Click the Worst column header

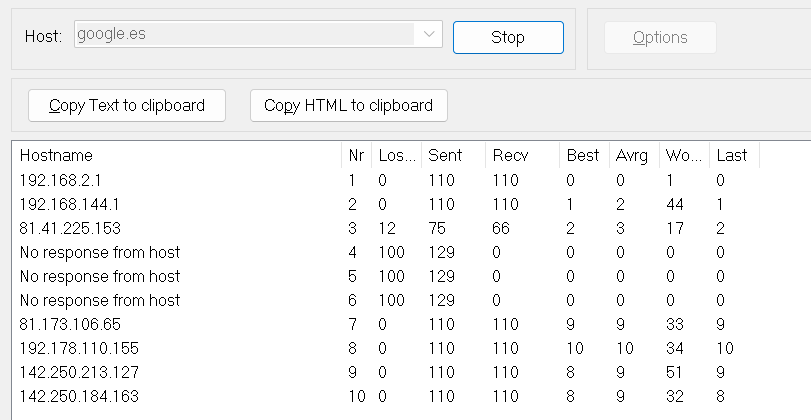coord(683,156)
